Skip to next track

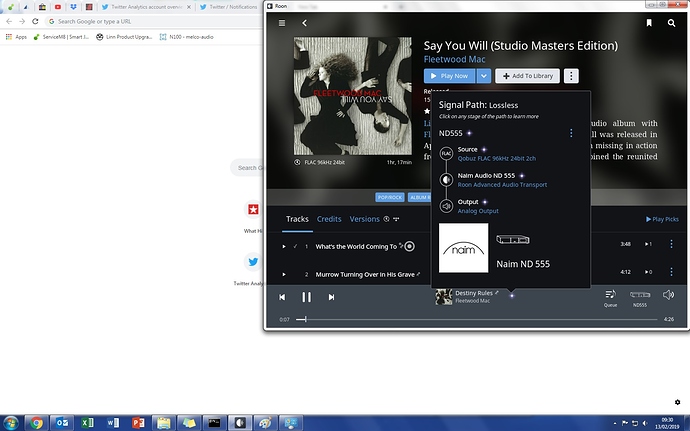pyautogui.click(x=331, y=297)
